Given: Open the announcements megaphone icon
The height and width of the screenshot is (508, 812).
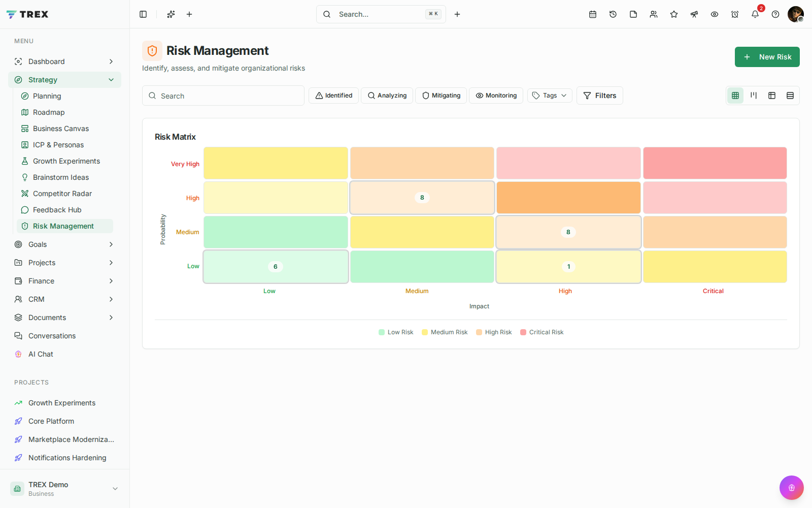Looking at the screenshot, I should click(x=694, y=14).
